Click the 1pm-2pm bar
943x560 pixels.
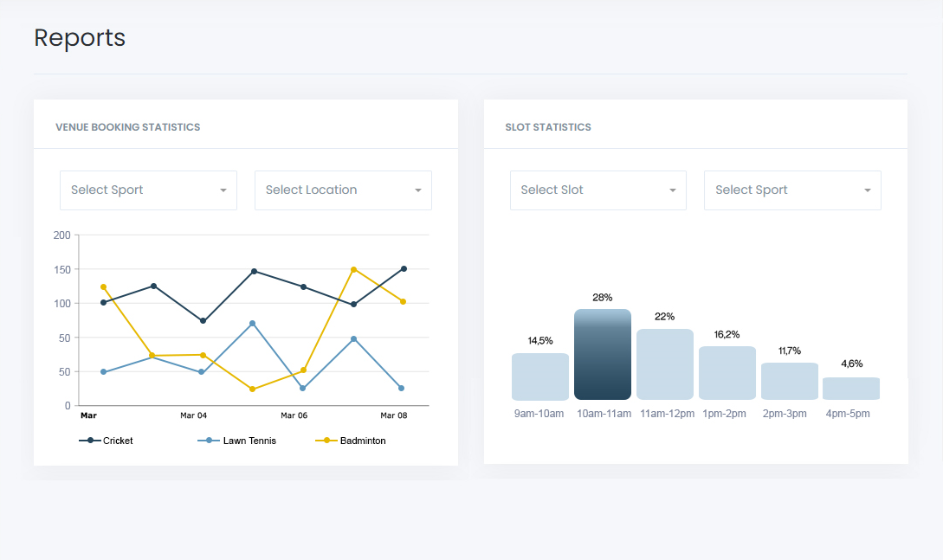click(727, 373)
